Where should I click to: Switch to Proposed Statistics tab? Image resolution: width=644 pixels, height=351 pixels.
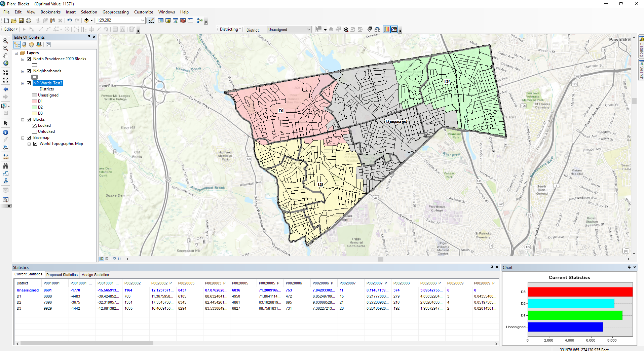point(62,275)
